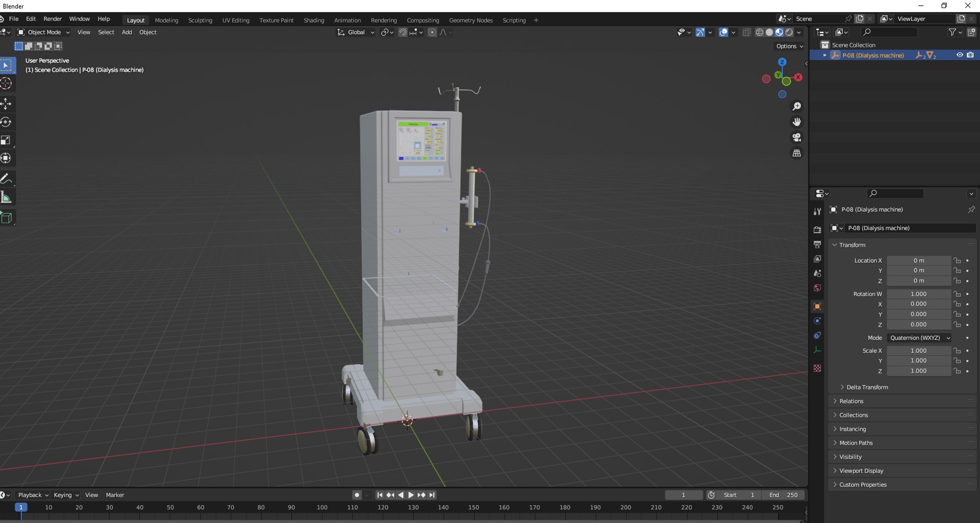The image size is (980, 523).
Task: Toggle show overlays button
Action: click(x=723, y=32)
